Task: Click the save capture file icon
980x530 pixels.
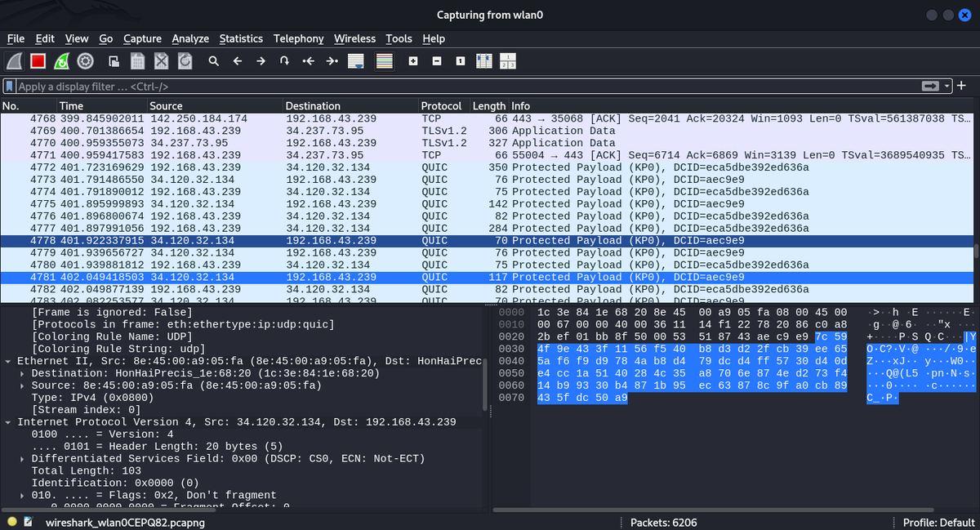Action: coord(138,61)
